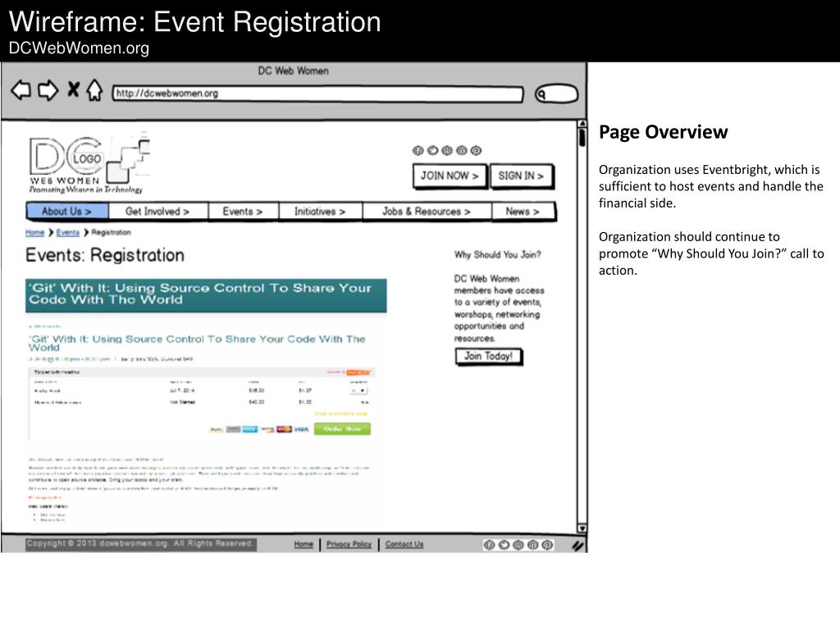Click the browser forward arrow
Image resolution: width=840 pixels, height=630 pixels.
tap(48, 90)
